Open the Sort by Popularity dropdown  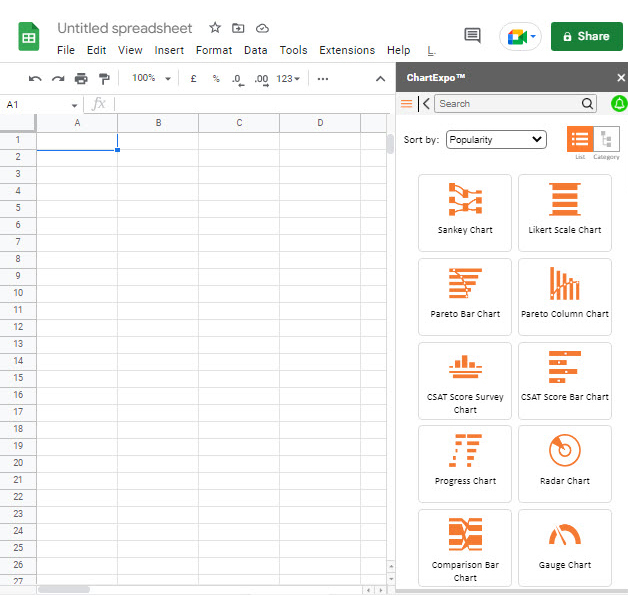pyautogui.click(x=496, y=140)
